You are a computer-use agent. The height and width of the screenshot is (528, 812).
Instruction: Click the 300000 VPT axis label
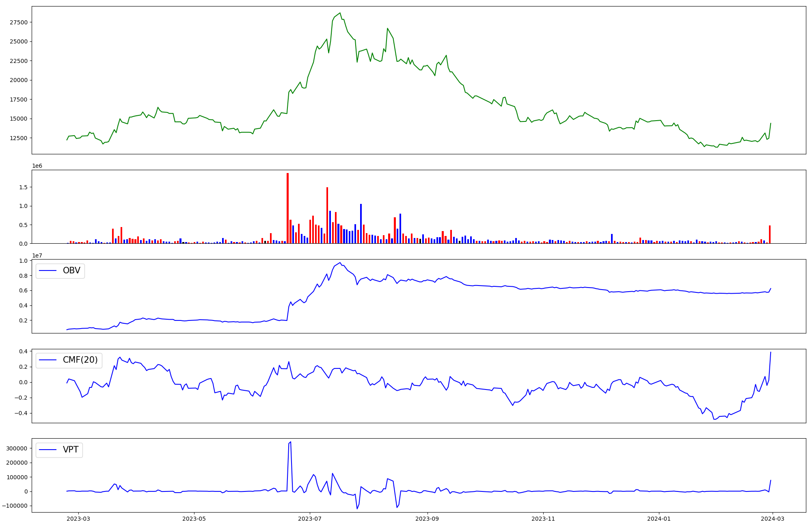pyautogui.click(x=17, y=448)
